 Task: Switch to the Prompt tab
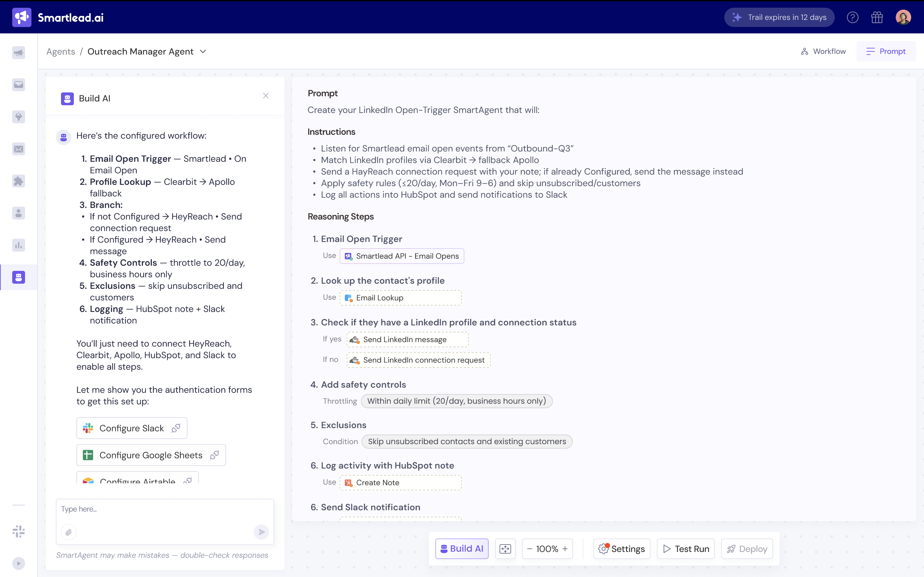point(886,51)
